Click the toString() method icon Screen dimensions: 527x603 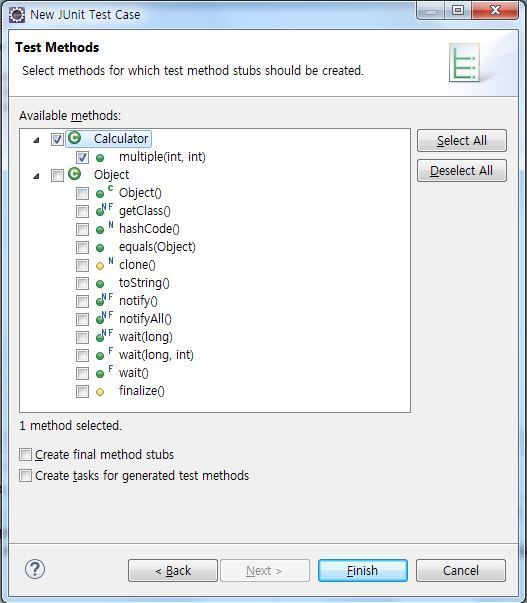[100, 284]
